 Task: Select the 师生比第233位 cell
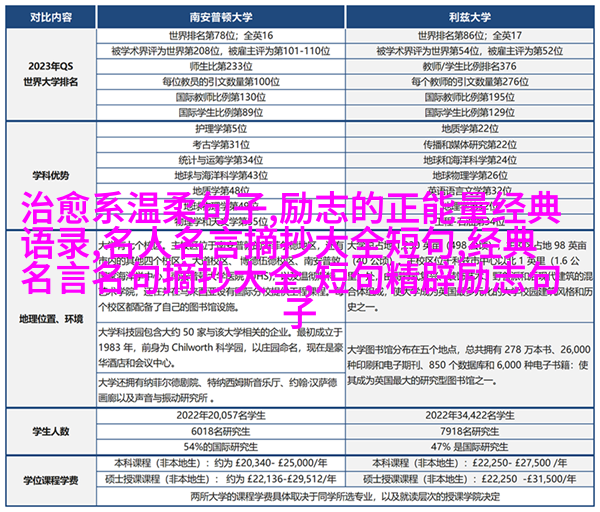pyautogui.click(x=221, y=67)
